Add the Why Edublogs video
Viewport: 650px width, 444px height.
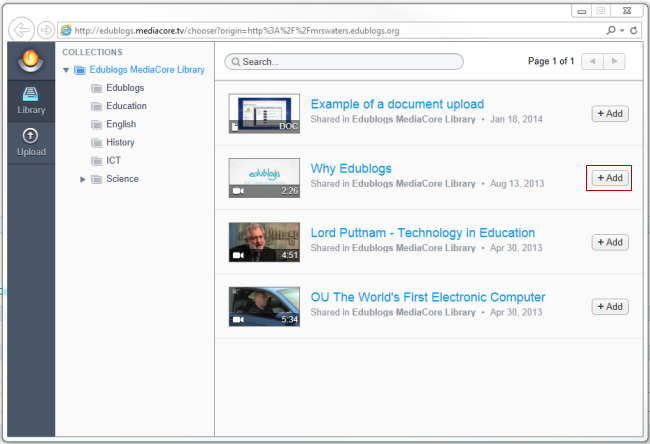click(610, 178)
